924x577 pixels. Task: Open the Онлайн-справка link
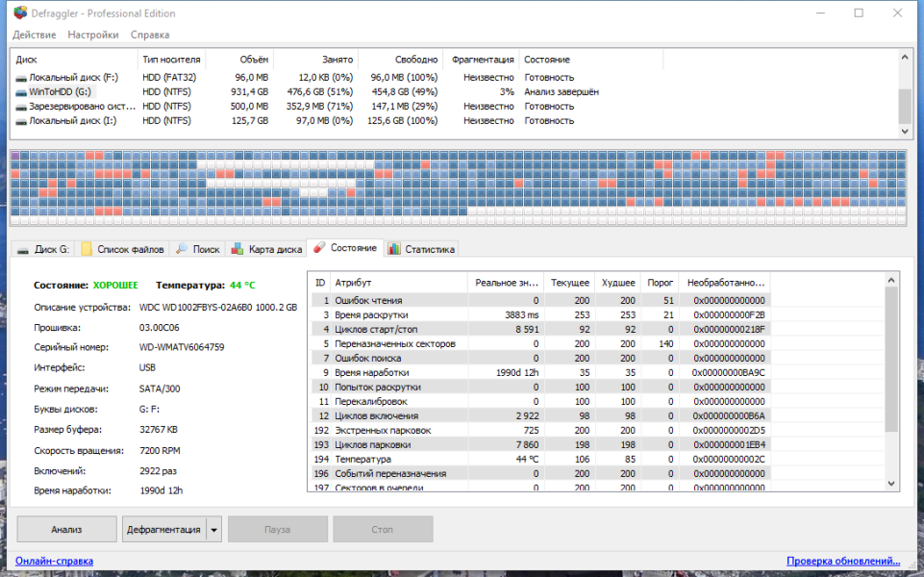pyautogui.click(x=54, y=561)
